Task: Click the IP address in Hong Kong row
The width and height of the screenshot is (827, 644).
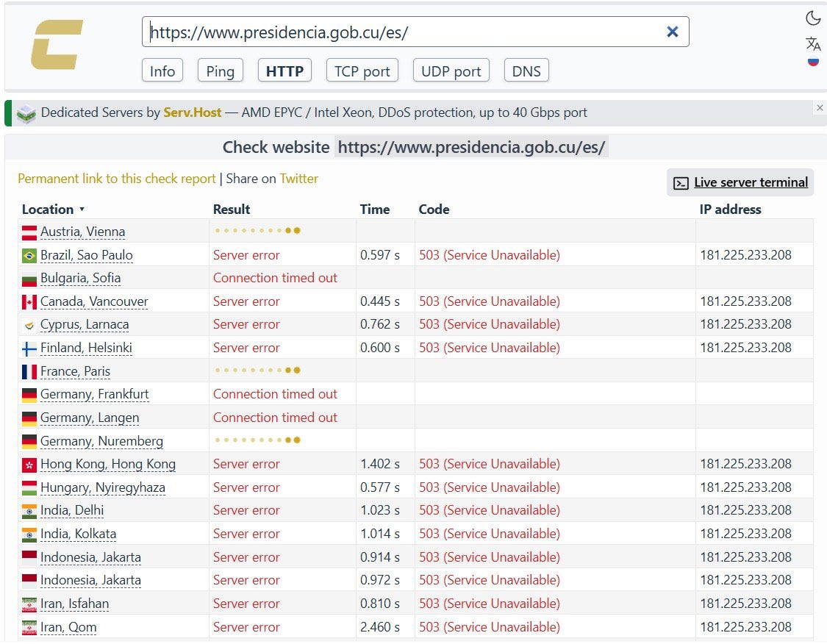Action: point(746,464)
